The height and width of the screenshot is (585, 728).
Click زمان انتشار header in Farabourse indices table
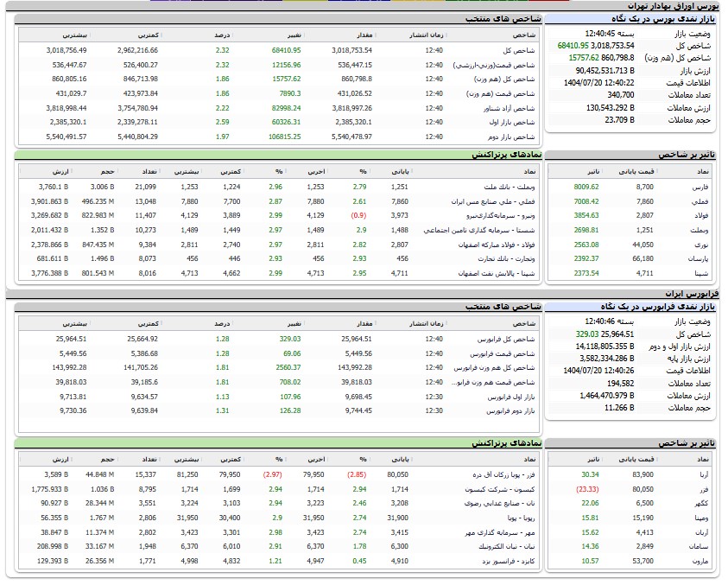(x=425, y=323)
